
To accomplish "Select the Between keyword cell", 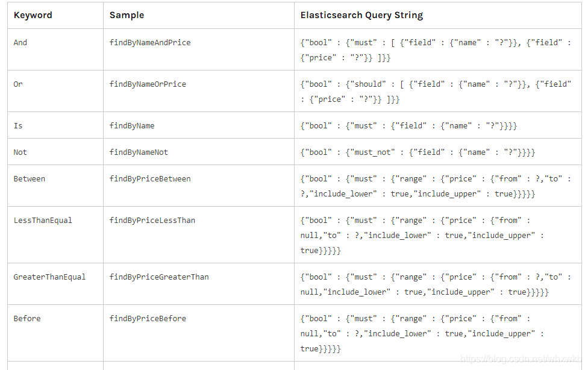I will [30, 178].
